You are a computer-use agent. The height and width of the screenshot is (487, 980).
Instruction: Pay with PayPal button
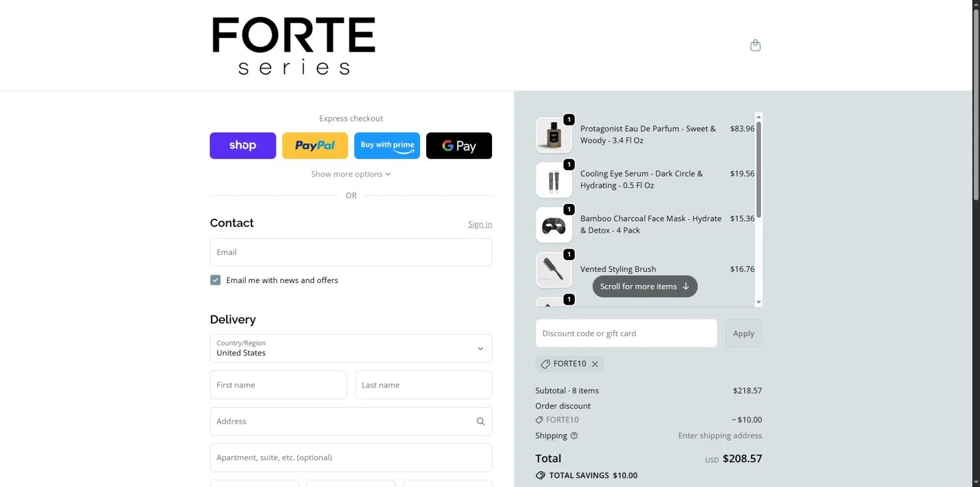[x=315, y=146]
